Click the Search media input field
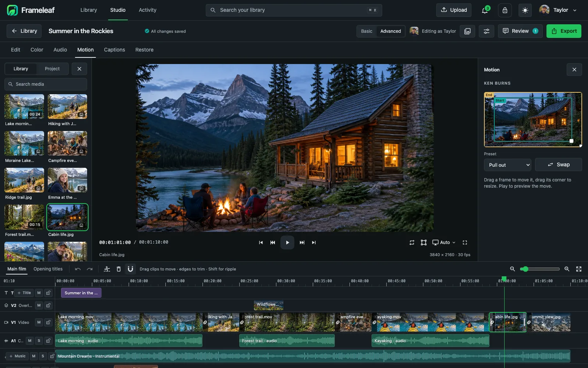The image size is (588, 368). 46,84
